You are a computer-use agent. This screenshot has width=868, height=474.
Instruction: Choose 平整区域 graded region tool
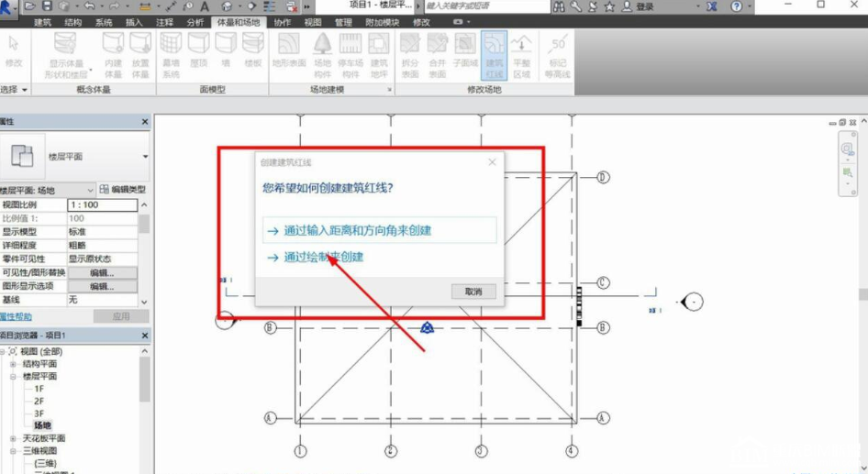click(521, 55)
